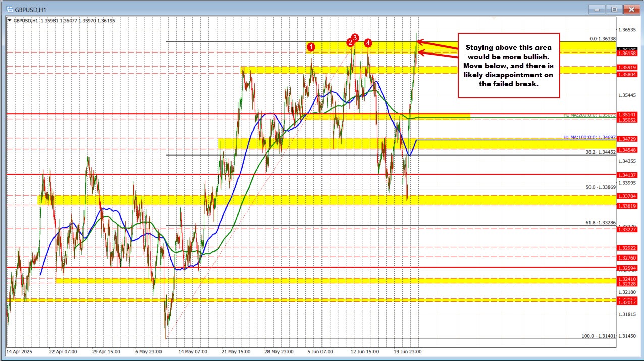Select the red annotation text box about the failed break

coord(508,66)
